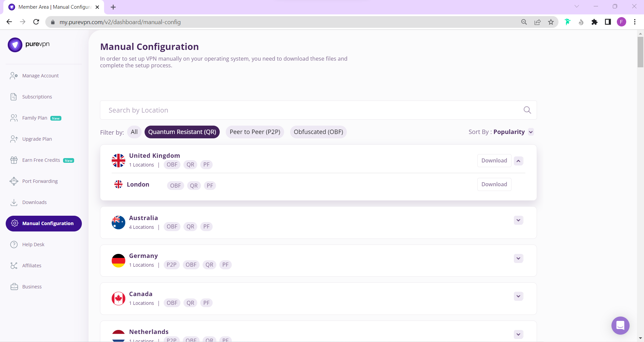
Task: Click the Germany flag icon
Action: click(x=118, y=261)
